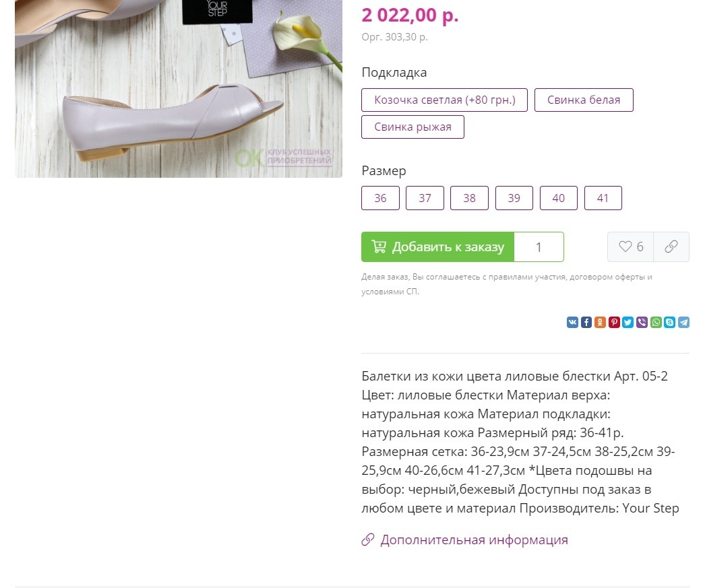Select lining Свинка рыжая
The height and width of the screenshot is (588, 703).
point(412,127)
